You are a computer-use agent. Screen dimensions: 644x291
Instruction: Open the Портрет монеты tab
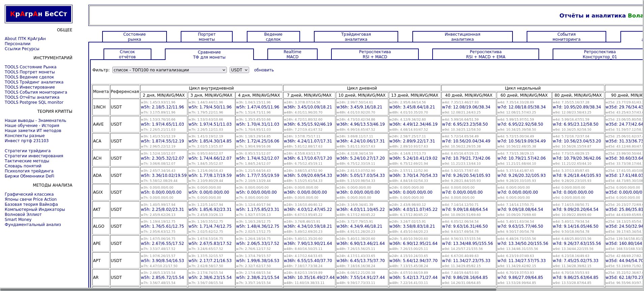(x=206, y=37)
